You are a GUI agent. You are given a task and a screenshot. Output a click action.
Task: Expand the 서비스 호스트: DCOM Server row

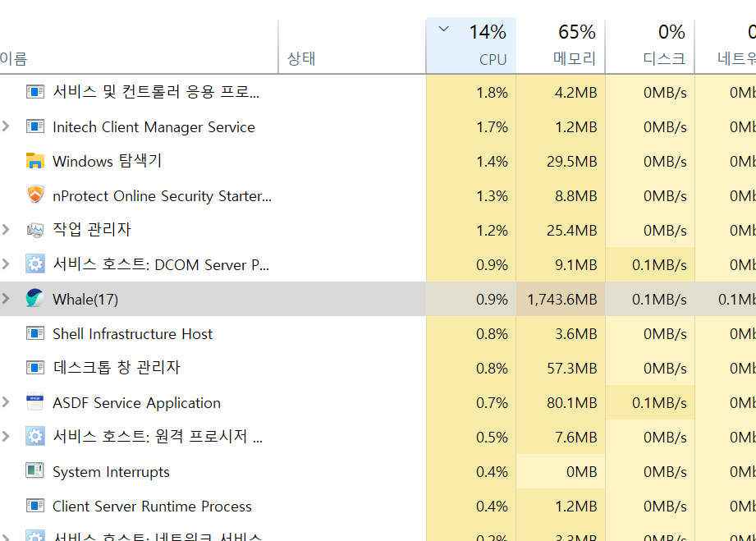pyautogui.click(x=6, y=264)
